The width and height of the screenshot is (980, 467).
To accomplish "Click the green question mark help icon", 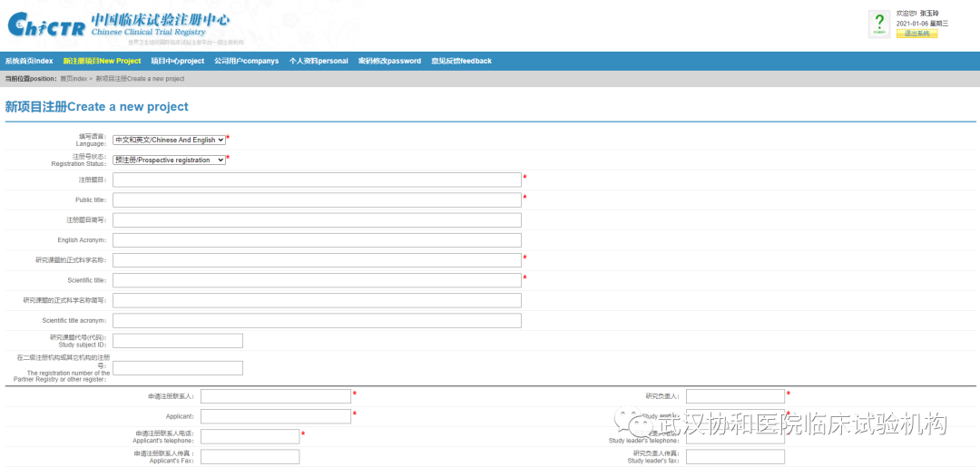I will pyautogui.click(x=878, y=24).
